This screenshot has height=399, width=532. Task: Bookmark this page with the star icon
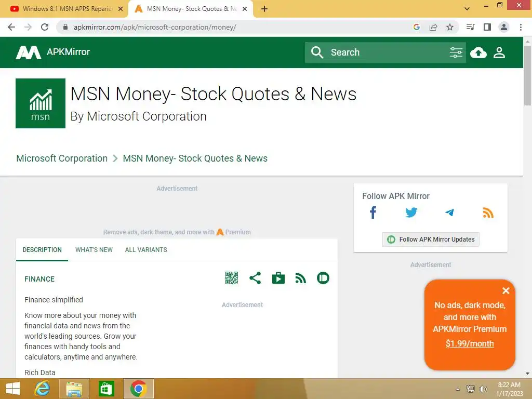[450, 27]
